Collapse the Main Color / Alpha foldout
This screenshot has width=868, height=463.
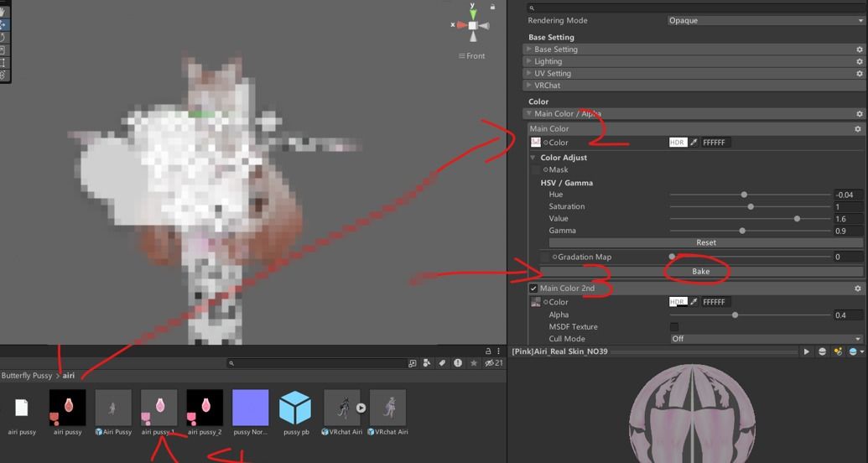click(x=529, y=113)
